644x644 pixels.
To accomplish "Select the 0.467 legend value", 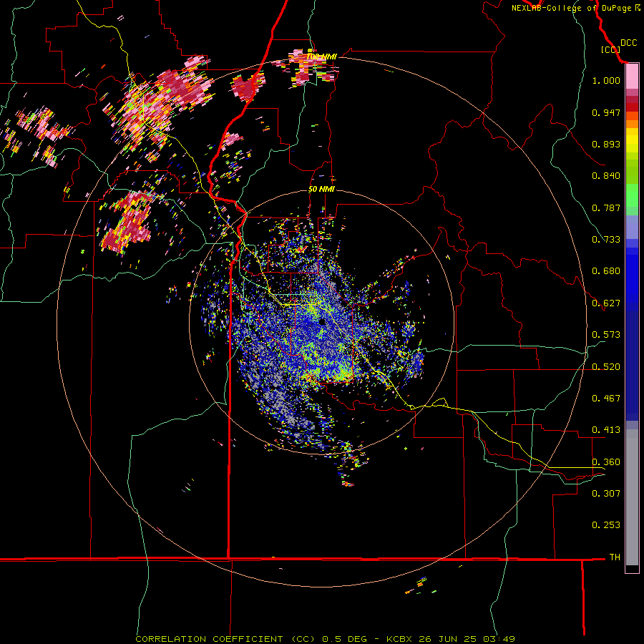I will 606,399.
